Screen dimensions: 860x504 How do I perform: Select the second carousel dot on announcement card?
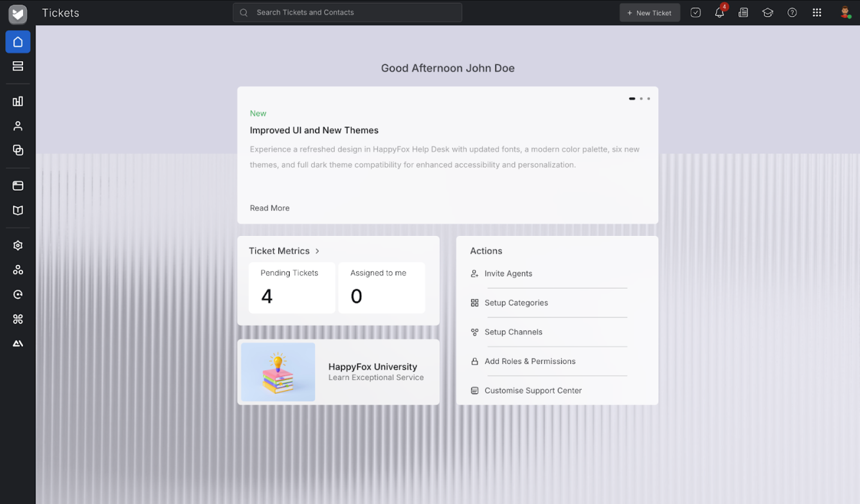tap(641, 99)
